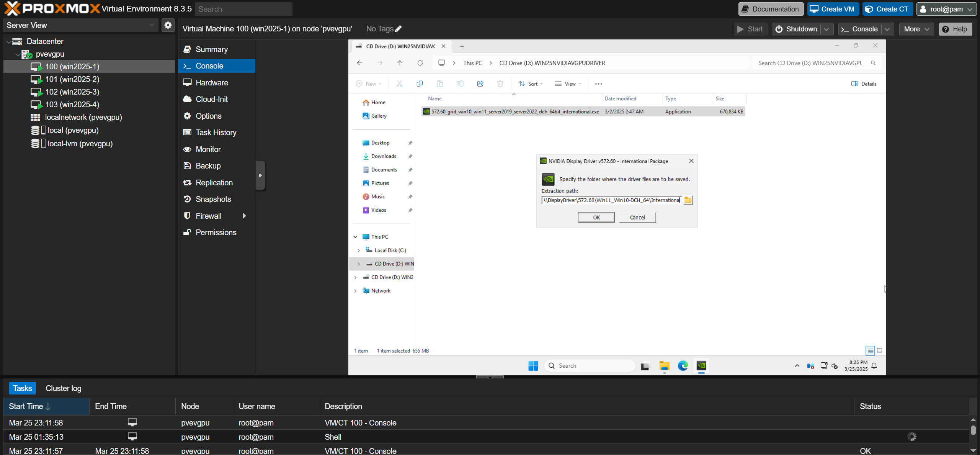The image size is (980, 455).
Task: Open the VM Summary panel
Action: [x=217, y=49]
